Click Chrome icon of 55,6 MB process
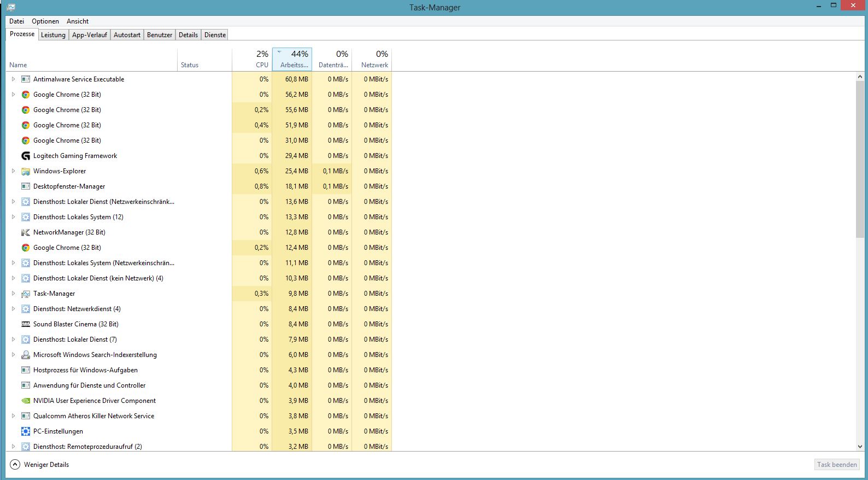 (x=25, y=110)
